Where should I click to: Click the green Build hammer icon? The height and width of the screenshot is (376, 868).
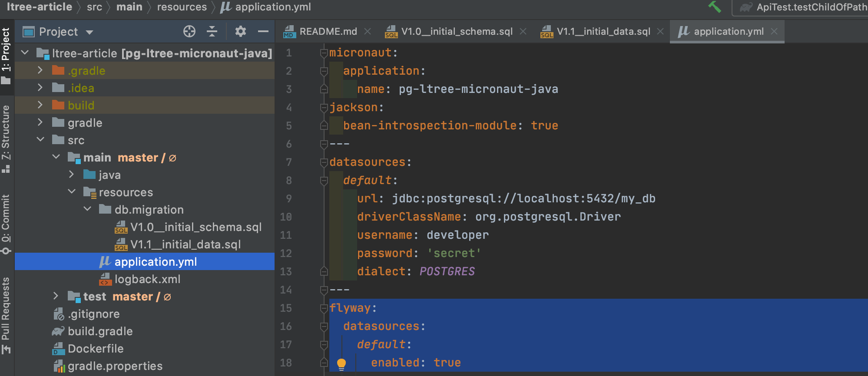pyautogui.click(x=715, y=7)
